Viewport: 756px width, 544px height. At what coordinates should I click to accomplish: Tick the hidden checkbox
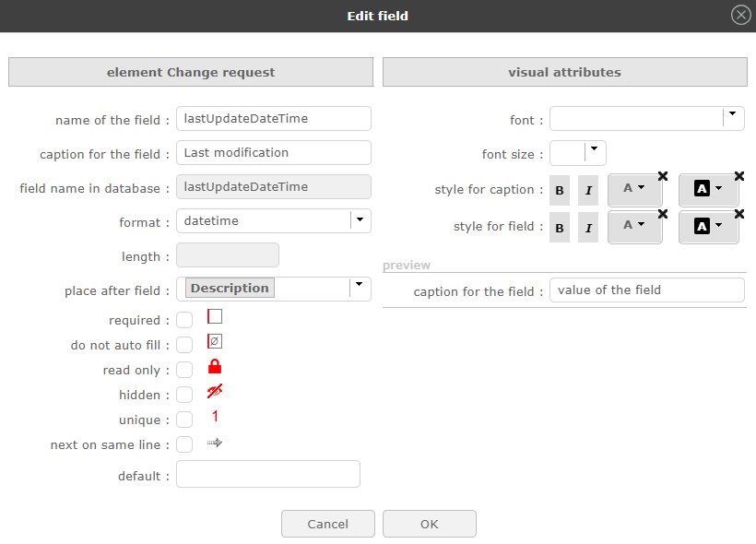184,395
